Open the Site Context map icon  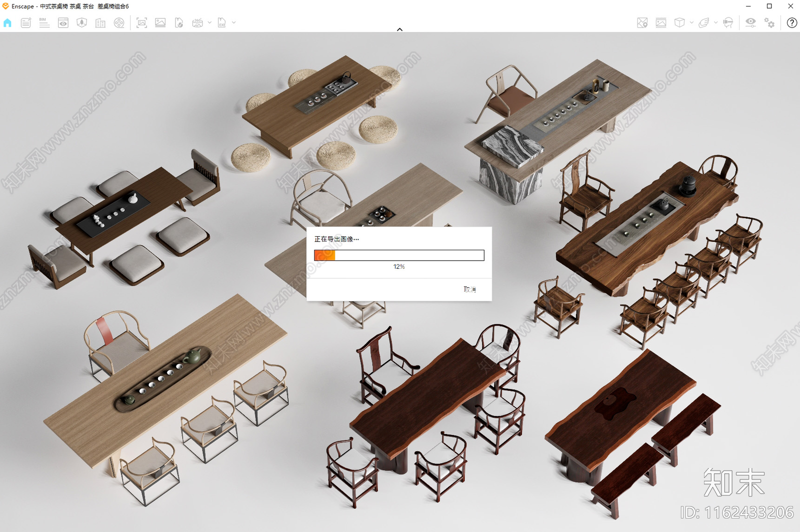pyautogui.click(x=82, y=23)
